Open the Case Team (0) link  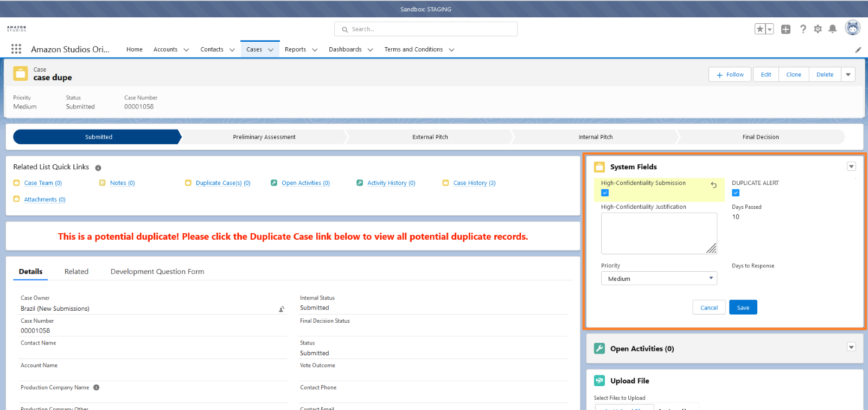click(43, 183)
